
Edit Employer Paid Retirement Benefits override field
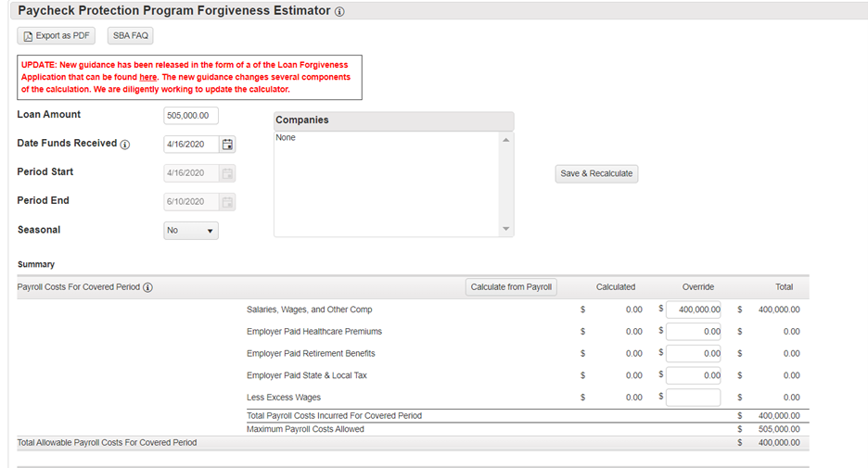[x=693, y=353]
